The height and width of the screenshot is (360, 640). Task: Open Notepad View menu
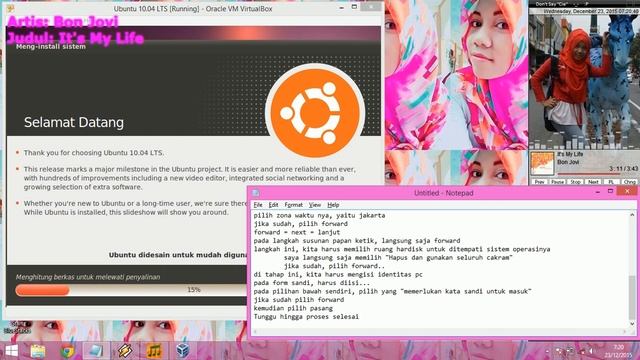click(x=314, y=204)
